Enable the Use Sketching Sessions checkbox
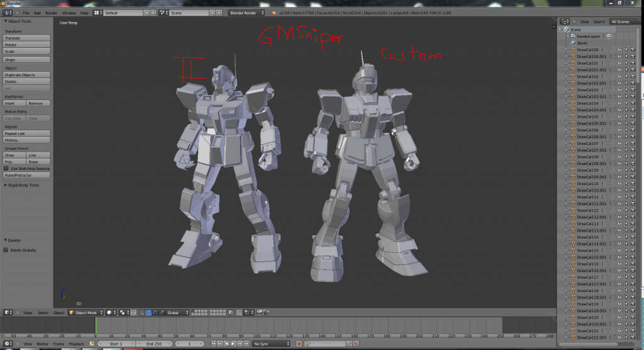 (6, 168)
